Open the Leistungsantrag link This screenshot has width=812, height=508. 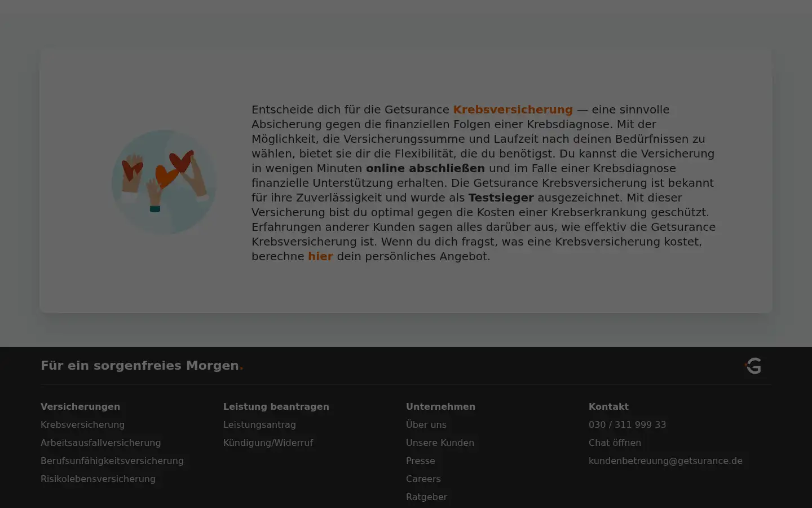pyautogui.click(x=259, y=424)
